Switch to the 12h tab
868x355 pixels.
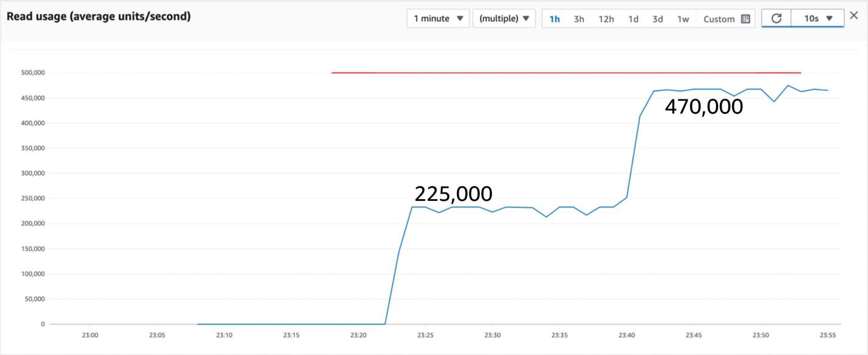click(606, 19)
